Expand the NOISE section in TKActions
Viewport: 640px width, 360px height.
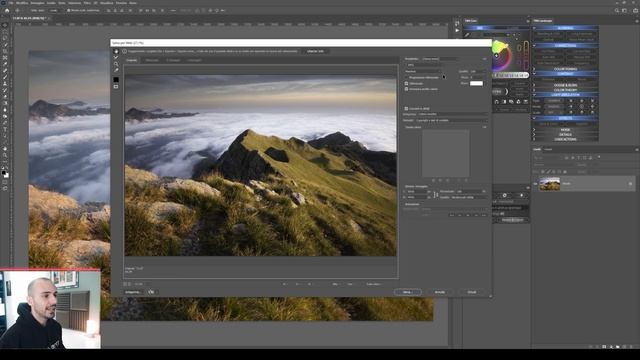tap(565, 130)
